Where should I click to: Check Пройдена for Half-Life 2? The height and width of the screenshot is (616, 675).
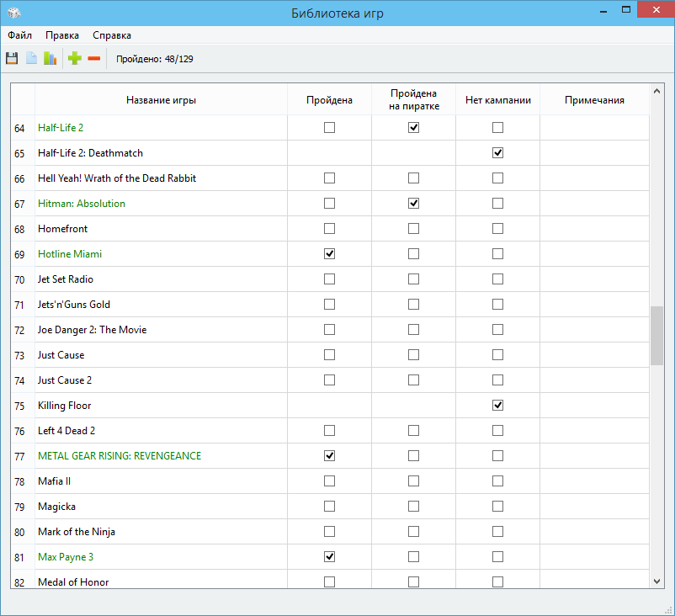click(329, 127)
